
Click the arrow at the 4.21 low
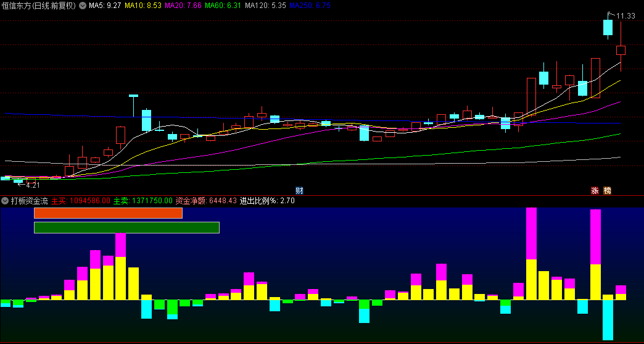point(21,185)
